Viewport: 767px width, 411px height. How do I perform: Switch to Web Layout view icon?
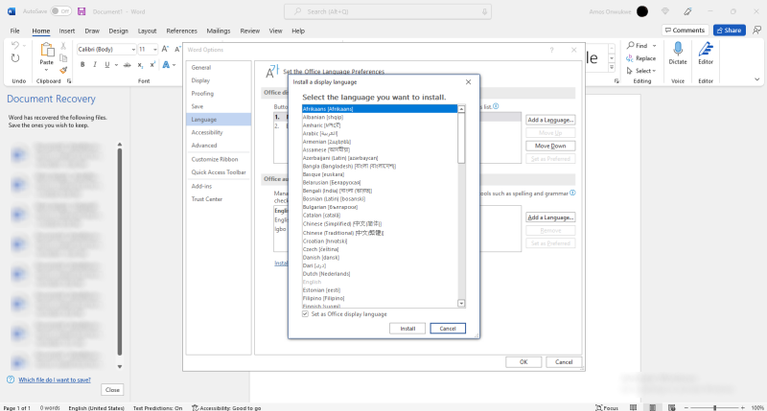[673, 408]
